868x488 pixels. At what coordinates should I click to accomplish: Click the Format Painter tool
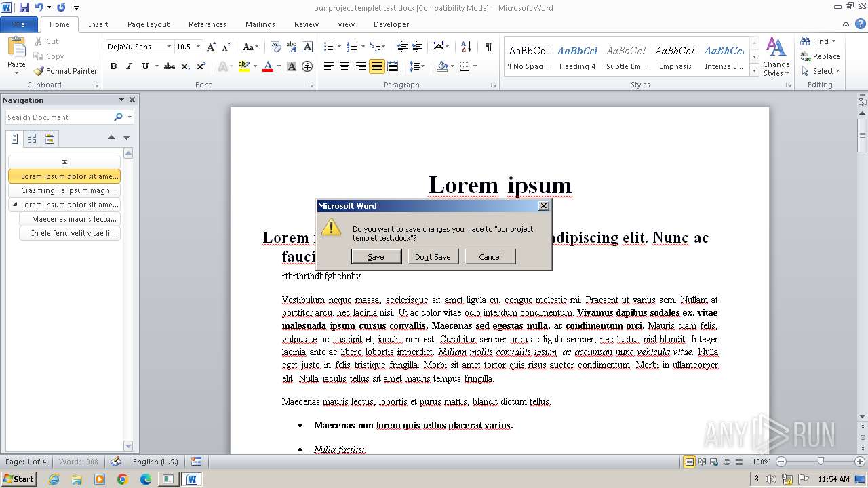pos(66,71)
